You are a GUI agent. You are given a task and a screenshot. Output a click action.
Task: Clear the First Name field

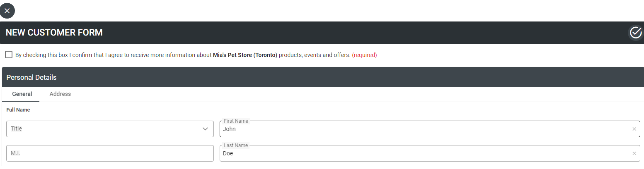tap(634, 129)
